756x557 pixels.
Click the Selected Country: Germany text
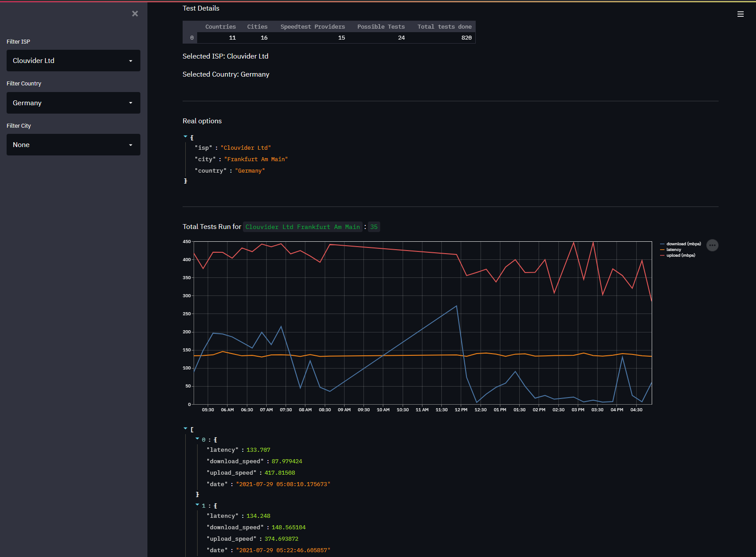226,74
